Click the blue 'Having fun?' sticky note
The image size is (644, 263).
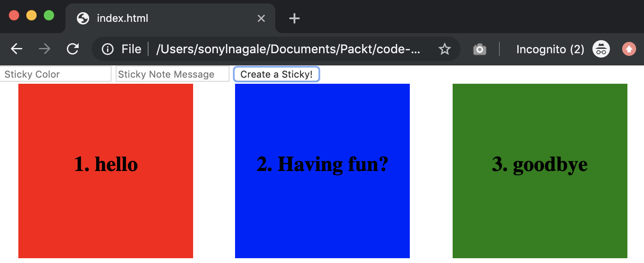(x=322, y=171)
